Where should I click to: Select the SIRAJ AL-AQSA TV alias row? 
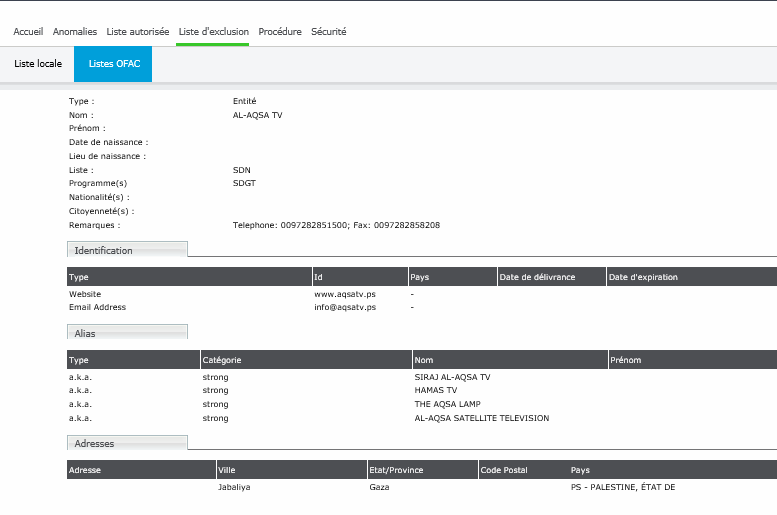(452, 378)
